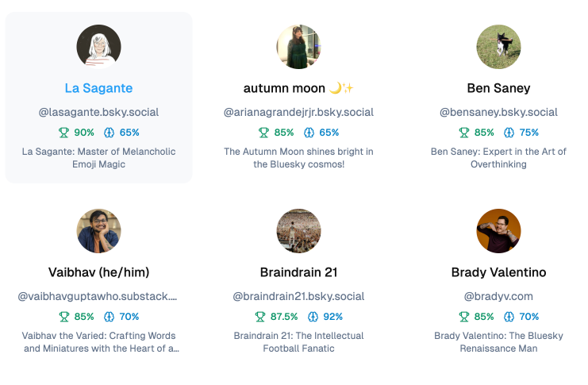This screenshot has width=588, height=385.
Task: Click the @bradyv.com handle
Action: coord(498,296)
